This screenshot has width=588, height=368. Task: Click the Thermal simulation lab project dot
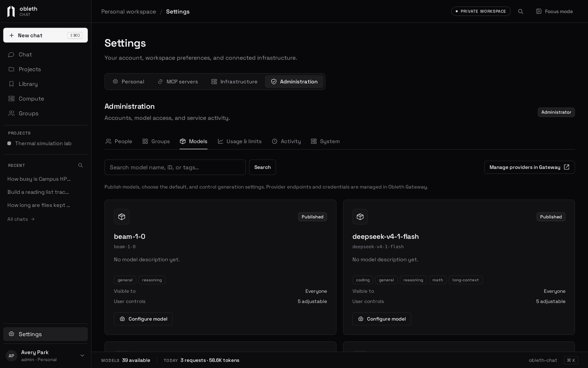click(x=9, y=143)
